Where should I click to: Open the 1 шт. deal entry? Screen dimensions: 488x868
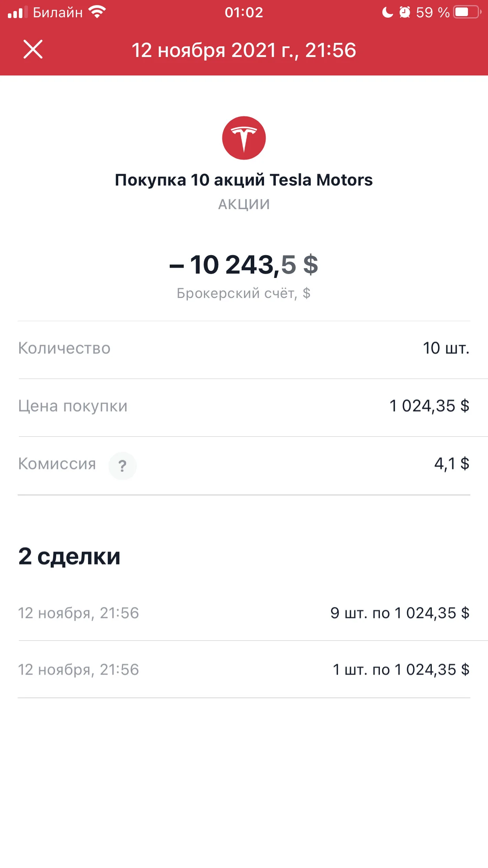244,669
